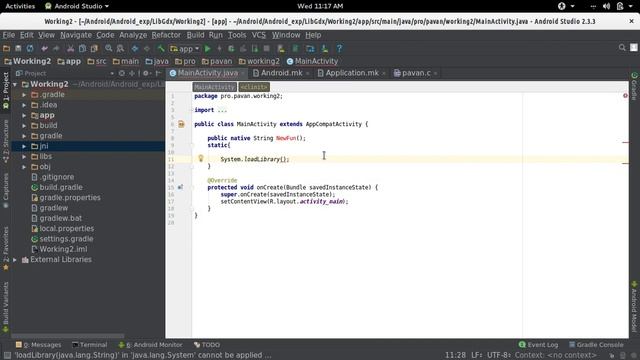
Task: Click the lightbulb quick-fix icon on line 11
Action: (200, 158)
